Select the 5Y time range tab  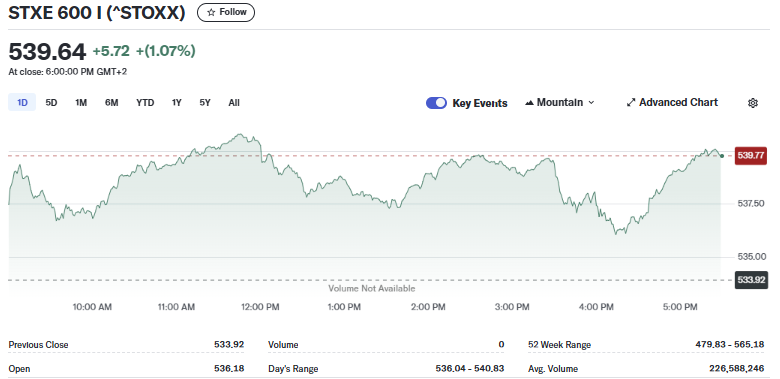point(205,102)
